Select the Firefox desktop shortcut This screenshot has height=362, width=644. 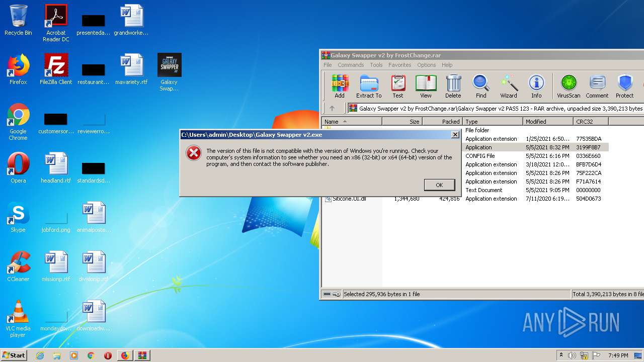coord(18,69)
